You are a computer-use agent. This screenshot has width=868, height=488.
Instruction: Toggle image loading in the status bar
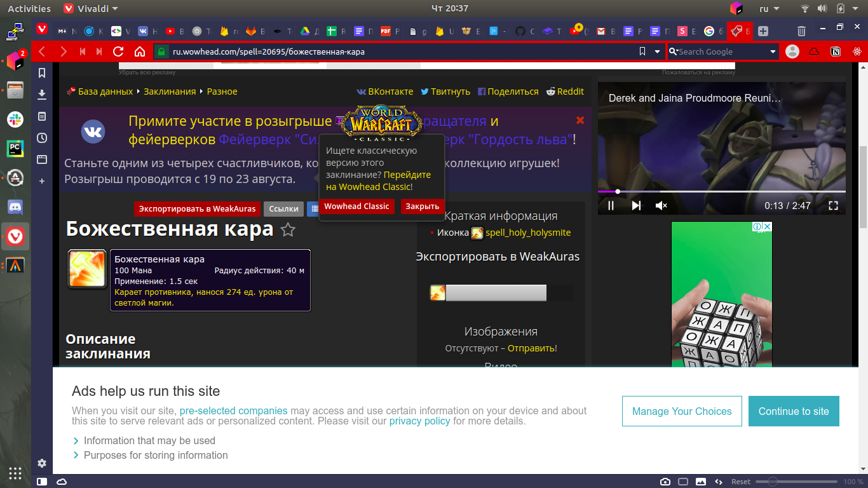coord(701,482)
